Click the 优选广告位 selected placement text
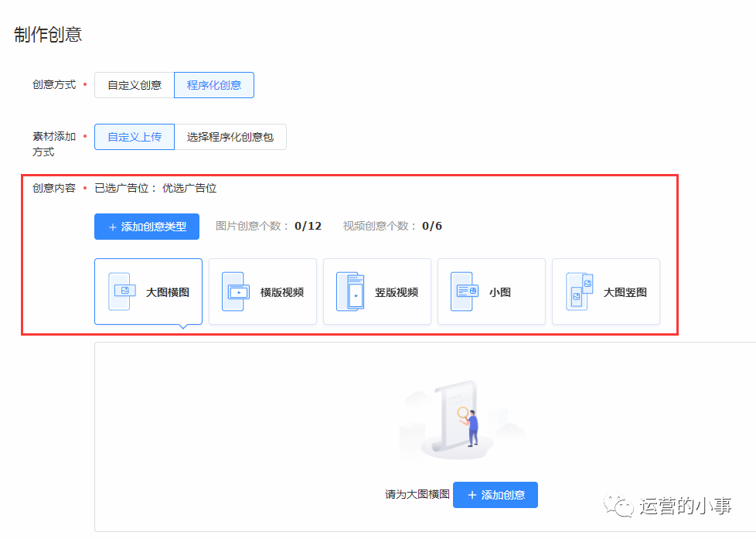The width and height of the screenshot is (756, 539). 189,188
